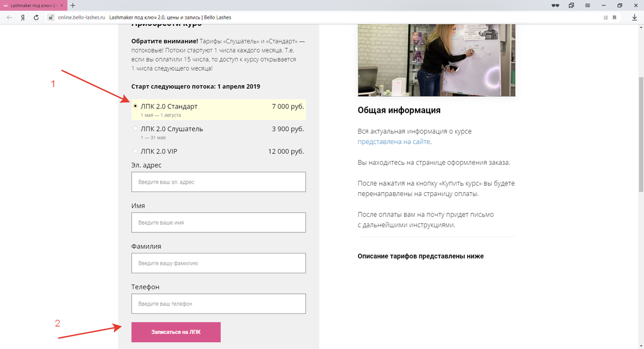
Task: Toggle incognito mode with the sunglasses icon
Action: [x=555, y=5]
